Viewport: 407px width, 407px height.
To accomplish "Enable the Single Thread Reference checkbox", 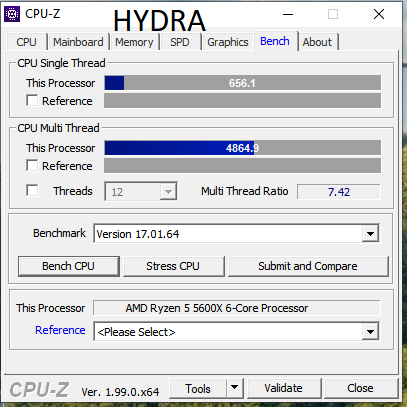I will click(x=32, y=100).
